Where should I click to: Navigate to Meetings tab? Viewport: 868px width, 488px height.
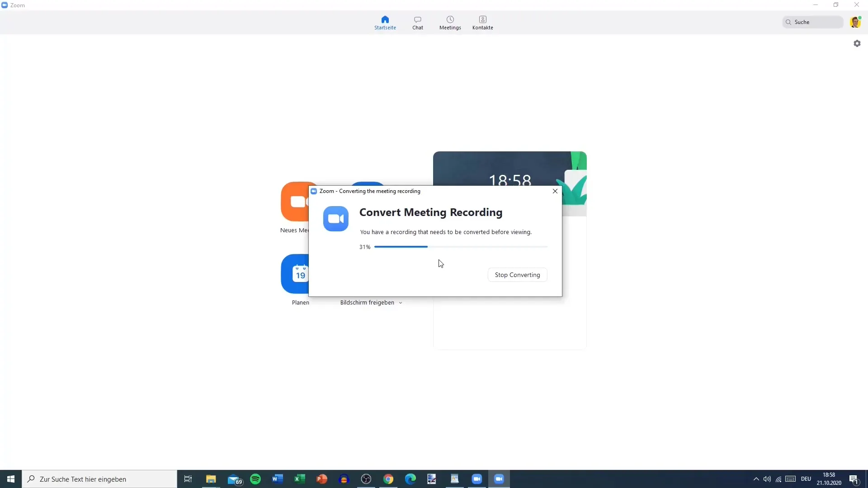tap(451, 23)
